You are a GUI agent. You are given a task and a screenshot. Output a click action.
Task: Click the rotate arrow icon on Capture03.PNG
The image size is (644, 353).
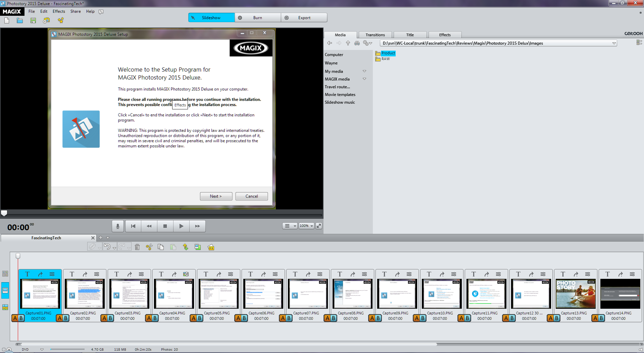pyautogui.click(x=130, y=274)
